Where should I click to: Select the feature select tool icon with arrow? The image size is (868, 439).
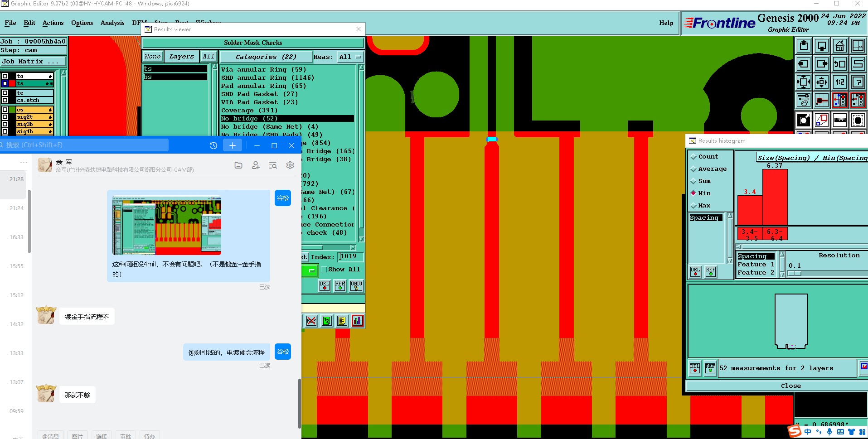click(804, 120)
